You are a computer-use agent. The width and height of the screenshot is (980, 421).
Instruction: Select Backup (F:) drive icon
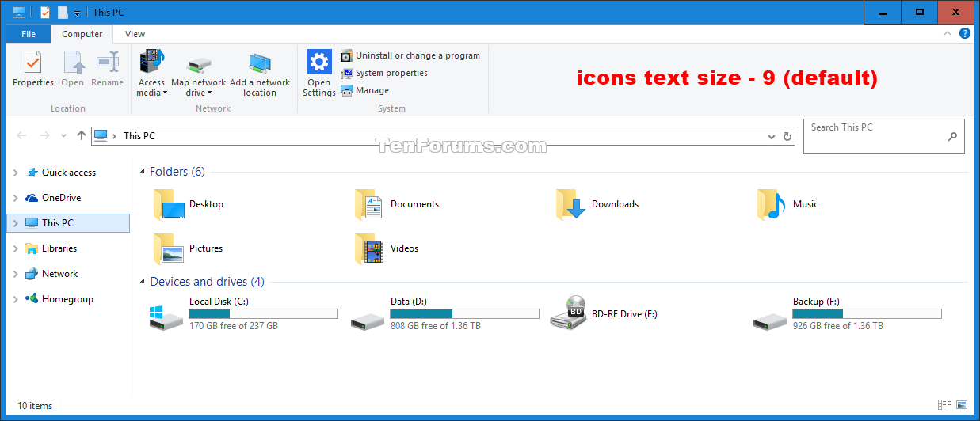click(x=769, y=321)
